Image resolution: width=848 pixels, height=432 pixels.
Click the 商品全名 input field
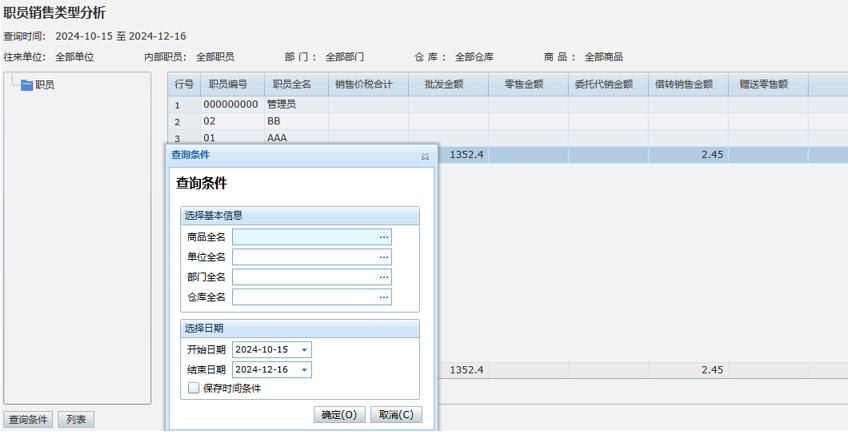pyautogui.click(x=304, y=237)
